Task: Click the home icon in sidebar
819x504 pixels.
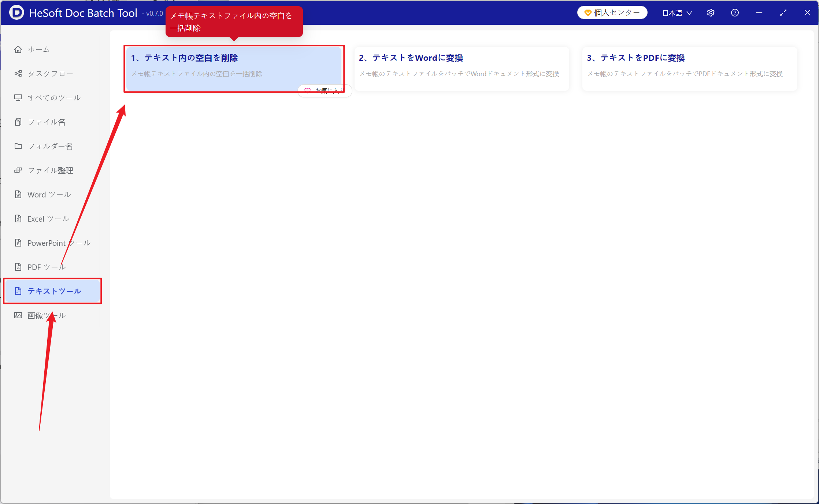Action: click(x=18, y=49)
